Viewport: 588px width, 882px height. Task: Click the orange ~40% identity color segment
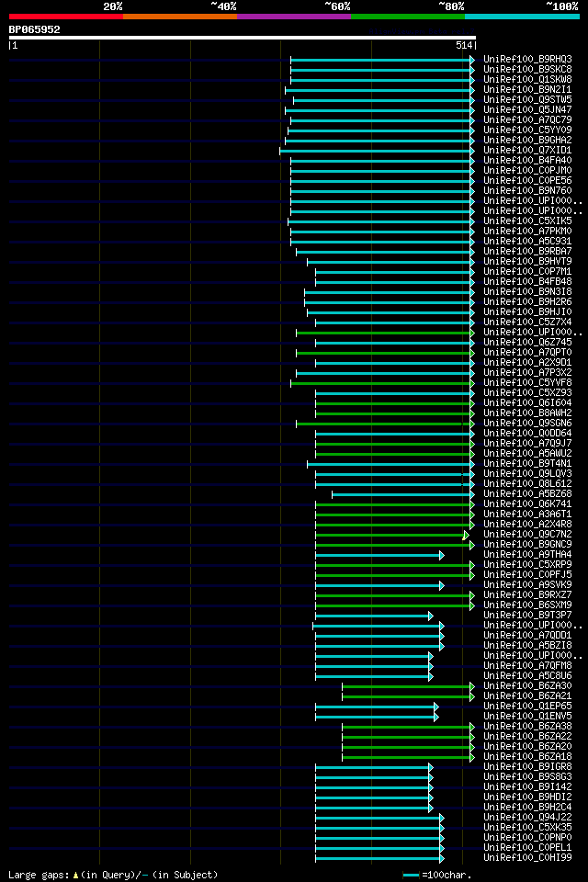click(x=180, y=17)
